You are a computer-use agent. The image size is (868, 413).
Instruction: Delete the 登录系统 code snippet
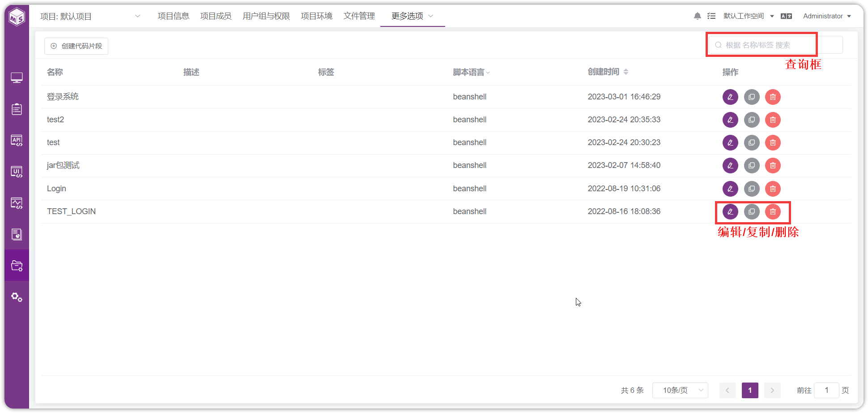773,97
